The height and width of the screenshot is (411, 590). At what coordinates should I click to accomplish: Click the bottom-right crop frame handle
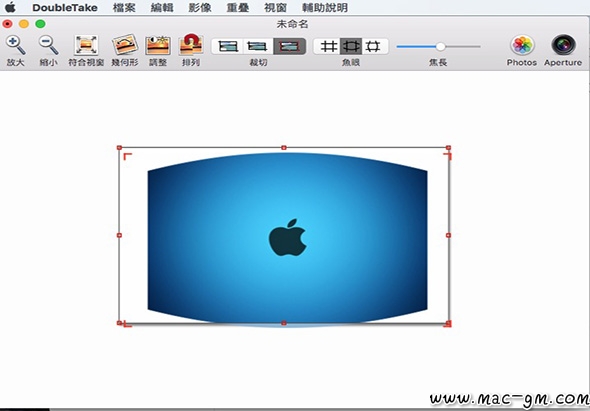(x=448, y=323)
